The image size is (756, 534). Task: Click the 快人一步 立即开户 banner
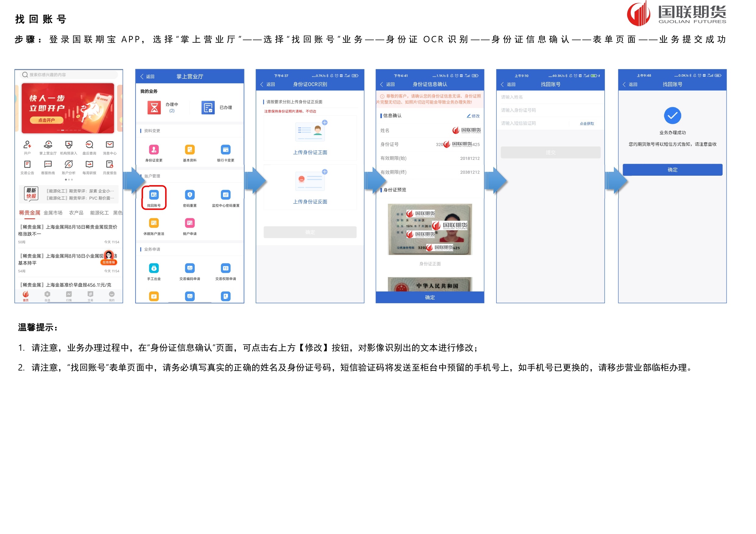point(68,108)
